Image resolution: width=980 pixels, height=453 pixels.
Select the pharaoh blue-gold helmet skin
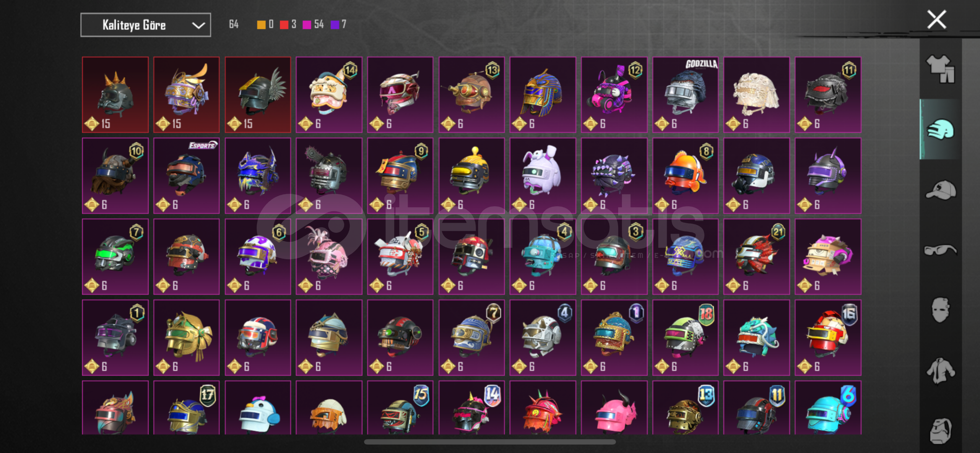(543, 95)
